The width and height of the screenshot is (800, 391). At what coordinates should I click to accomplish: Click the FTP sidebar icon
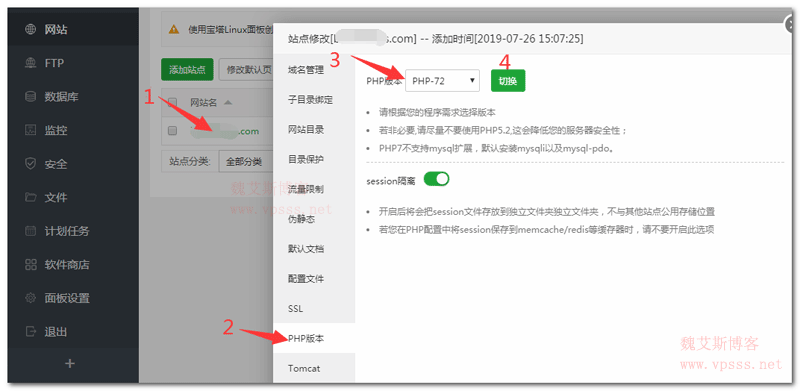tap(31, 63)
